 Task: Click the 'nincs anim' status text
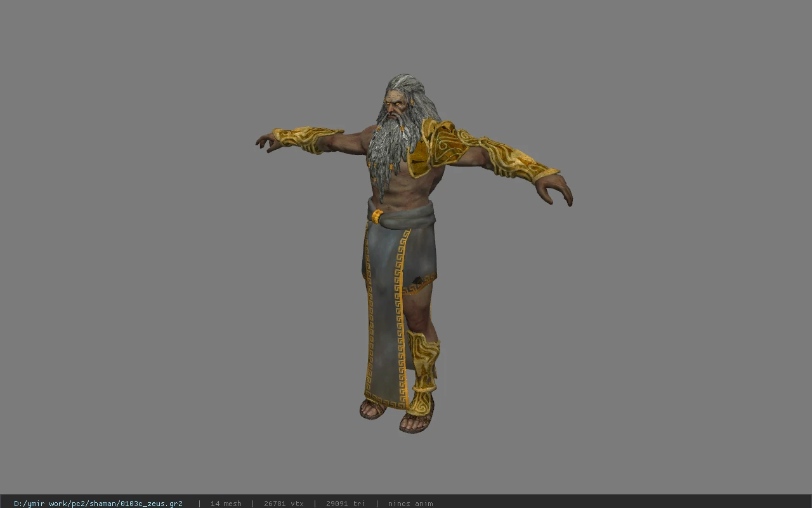pos(410,504)
